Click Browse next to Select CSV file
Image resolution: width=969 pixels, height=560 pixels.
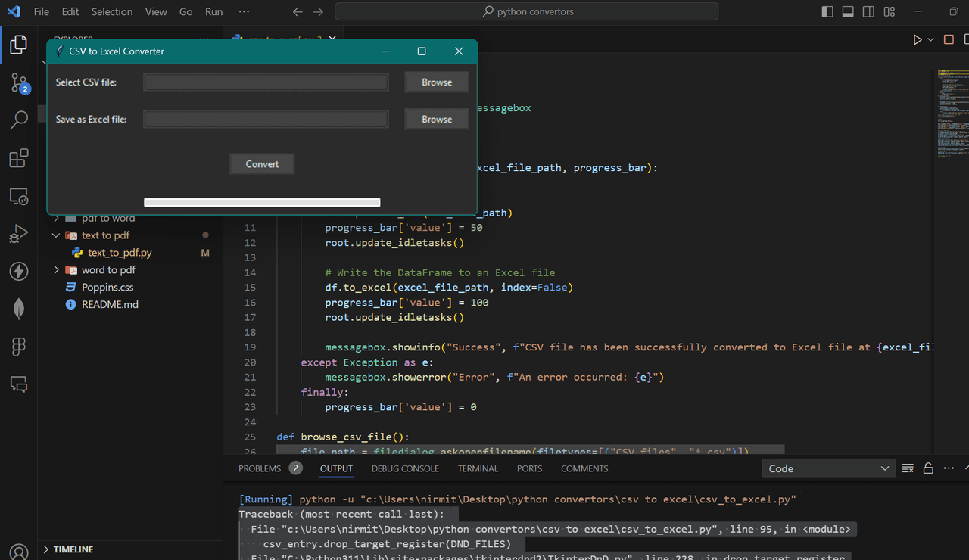(436, 82)
